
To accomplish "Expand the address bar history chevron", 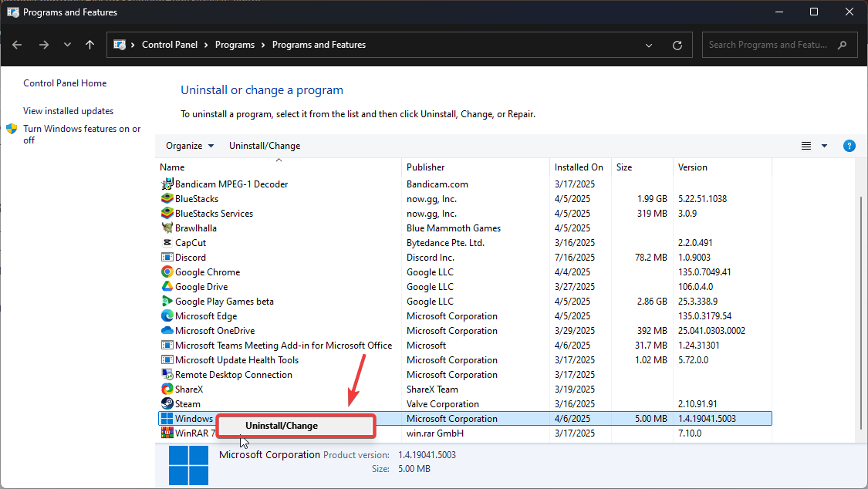I will (648, 45).
